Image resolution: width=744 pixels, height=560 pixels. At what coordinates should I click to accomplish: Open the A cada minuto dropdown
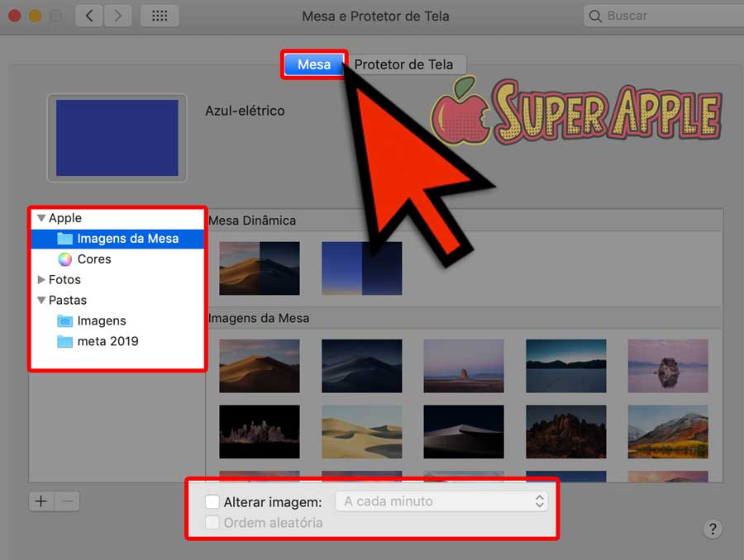tap(442, 501)
